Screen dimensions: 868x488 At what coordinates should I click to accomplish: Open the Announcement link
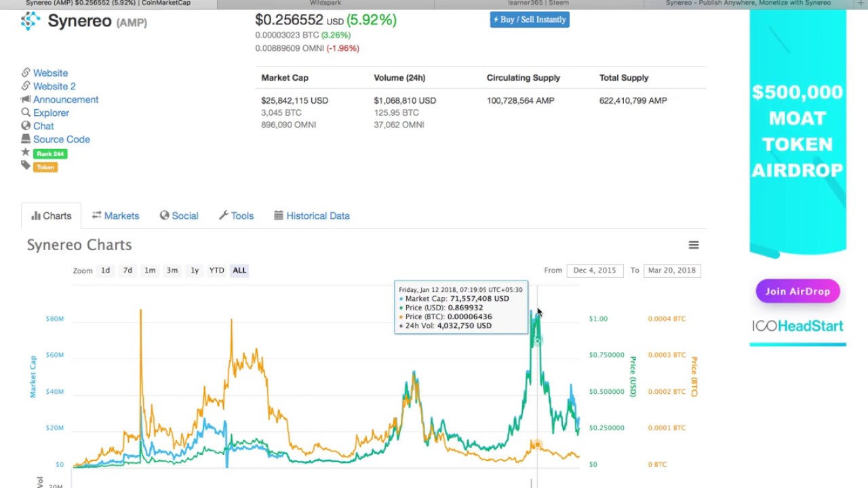(66, 100)
